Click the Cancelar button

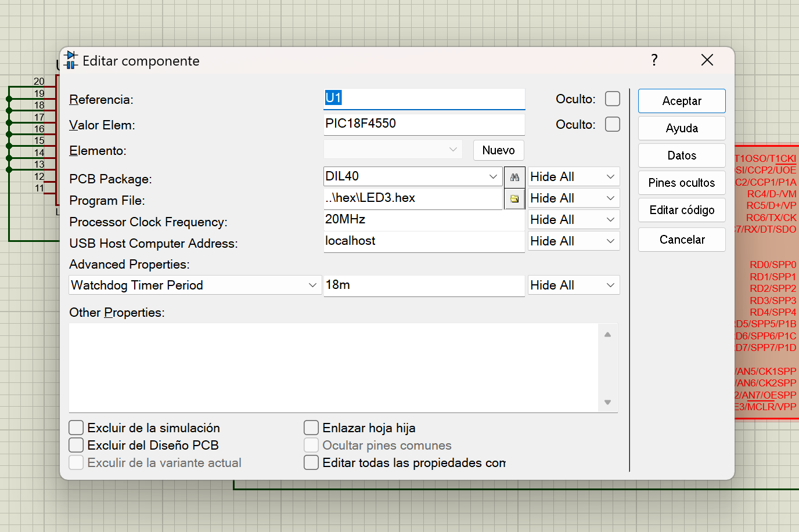(x=682, y=240)
